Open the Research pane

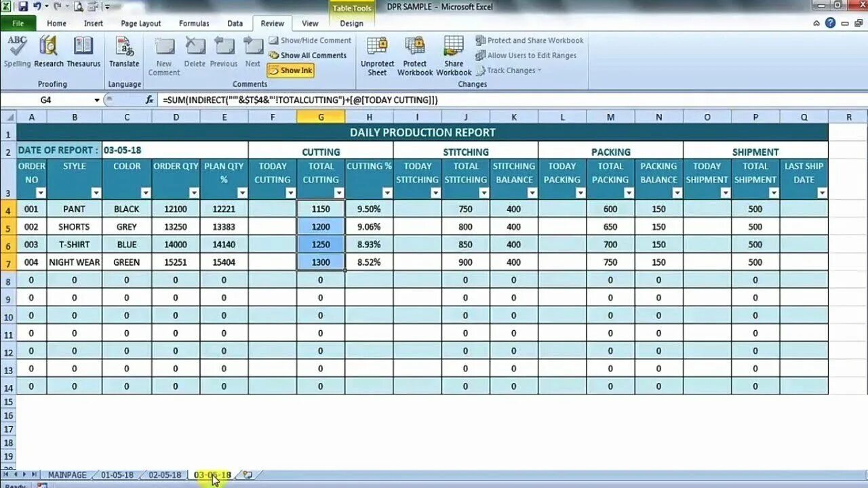click(x=48, y=51)
